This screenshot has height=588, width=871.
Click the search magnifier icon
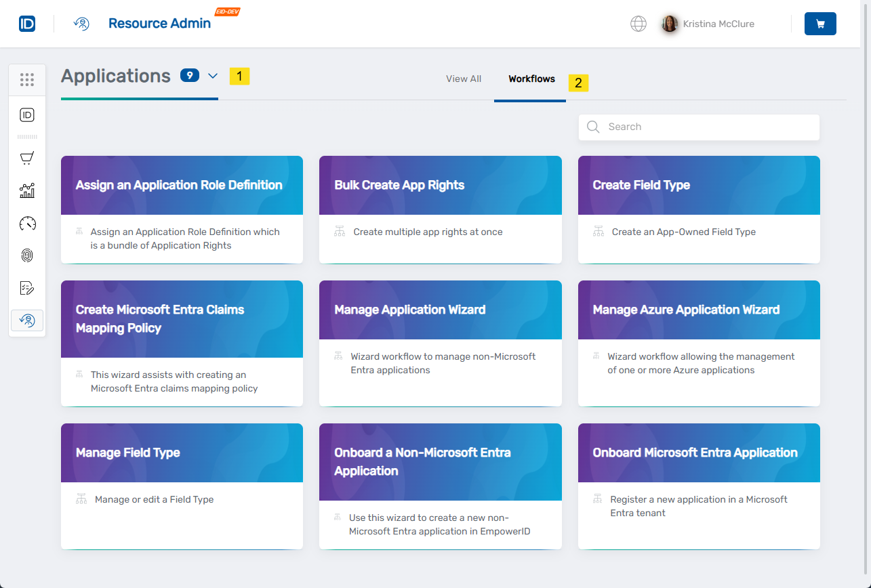coord(593,127)
